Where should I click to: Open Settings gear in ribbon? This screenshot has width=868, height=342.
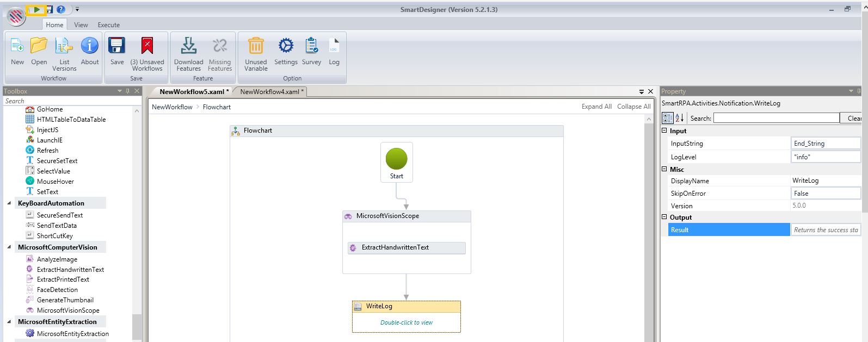click(286, 46)
